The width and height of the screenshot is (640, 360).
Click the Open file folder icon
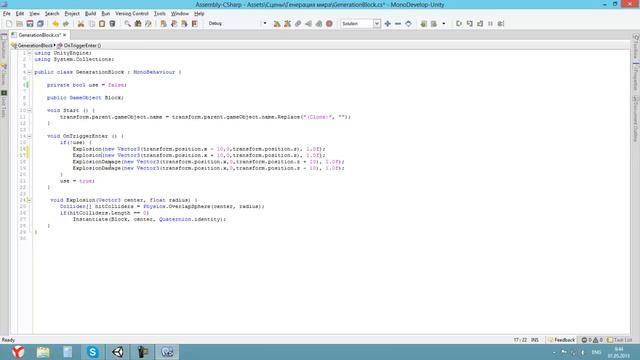[19, 24]
